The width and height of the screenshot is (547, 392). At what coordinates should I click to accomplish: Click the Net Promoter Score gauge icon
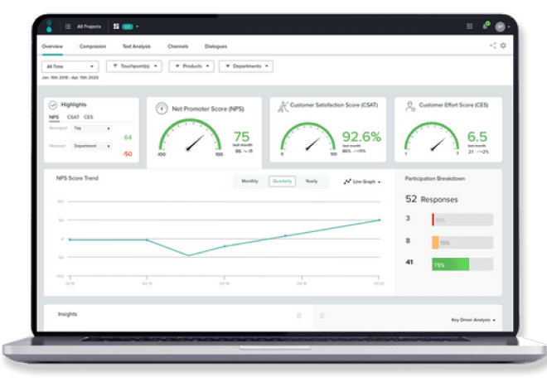162,106
